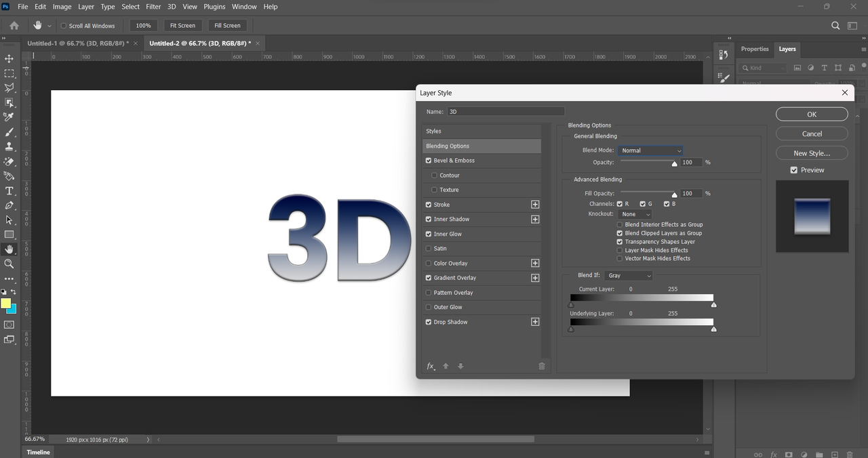The width and height of the screenshot is (868, 458).
Task: Select the Move tool
Action: click(9, 59)
